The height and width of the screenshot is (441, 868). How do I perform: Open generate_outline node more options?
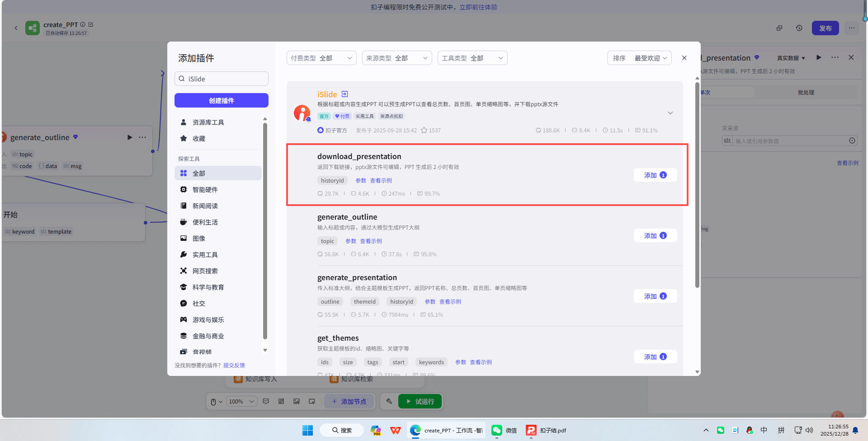click(x=142, y=137)
